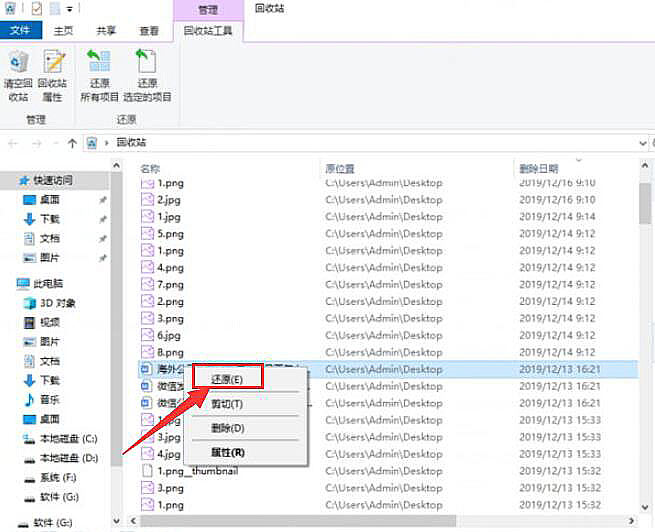The height and width of the screenshot is (532, 655).
Task: Click navigation pane scroll up arrow
Action: click(x=117, y=166)
